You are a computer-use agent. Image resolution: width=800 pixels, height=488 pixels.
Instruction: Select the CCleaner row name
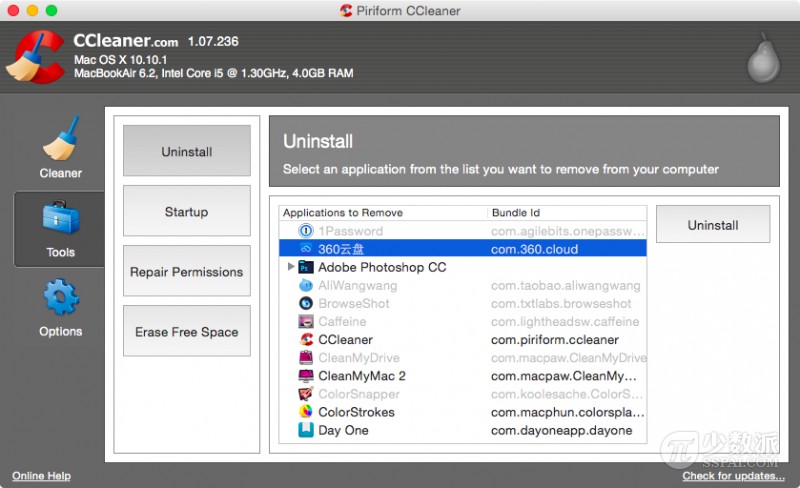click(345, 340)
